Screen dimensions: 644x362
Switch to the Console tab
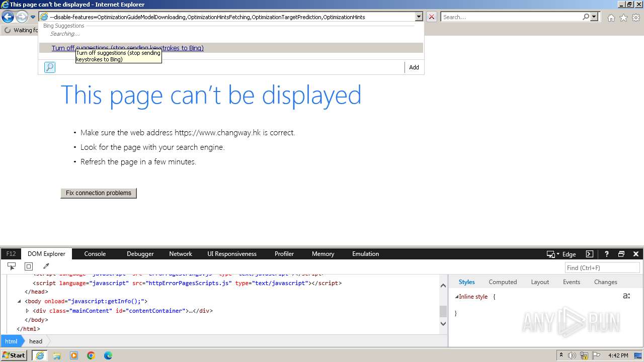click(95, 254)
